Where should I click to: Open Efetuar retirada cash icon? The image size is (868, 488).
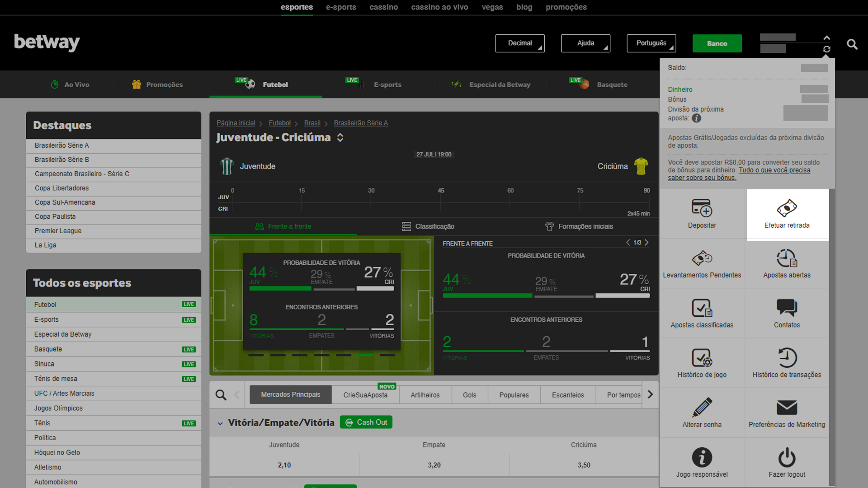[787, 208]
